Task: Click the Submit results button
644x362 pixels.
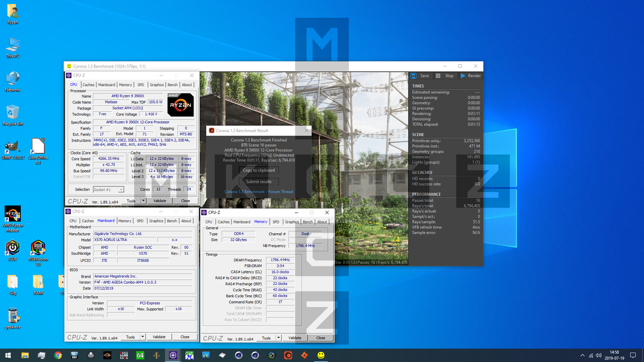Action: click(259, 182)
